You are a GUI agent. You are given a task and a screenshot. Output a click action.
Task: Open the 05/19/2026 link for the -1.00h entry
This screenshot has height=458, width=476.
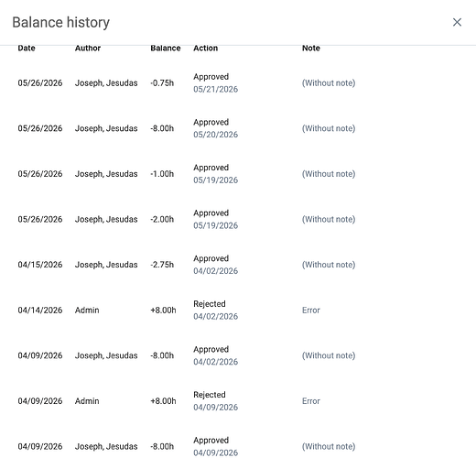point(215,180)
